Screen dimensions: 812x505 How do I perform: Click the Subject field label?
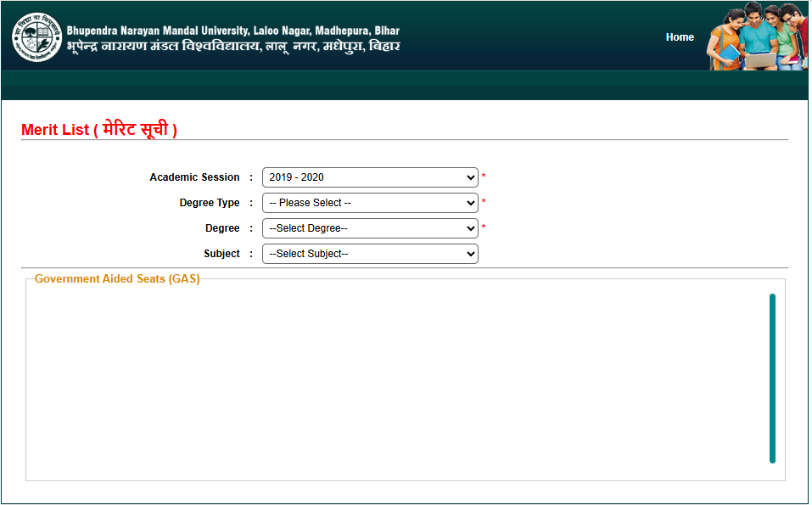pyautogui.click(x=221, y=254)
